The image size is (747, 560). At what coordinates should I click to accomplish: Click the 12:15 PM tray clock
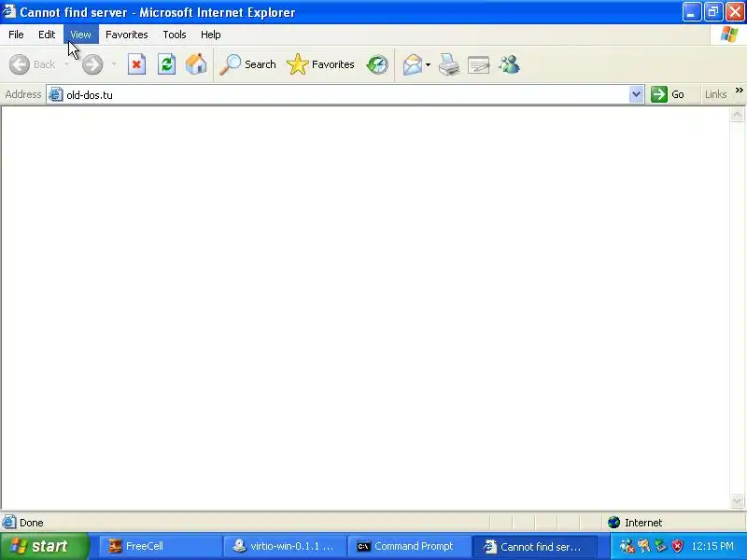tap(712, 546)
